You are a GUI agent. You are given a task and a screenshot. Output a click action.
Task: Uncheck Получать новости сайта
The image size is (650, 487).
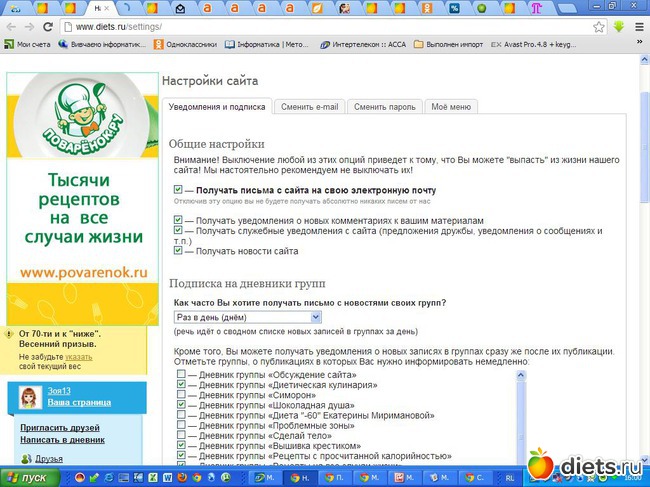pos(178,251)
